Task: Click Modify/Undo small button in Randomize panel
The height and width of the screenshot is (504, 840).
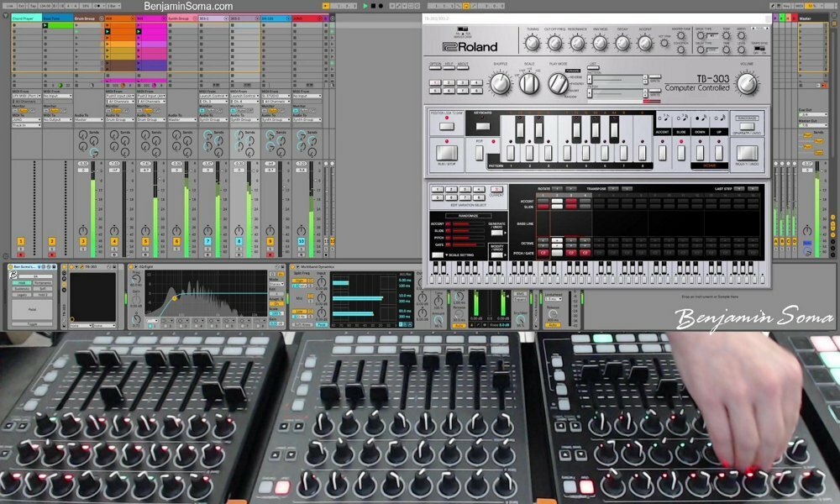Action: coord(497,255)
